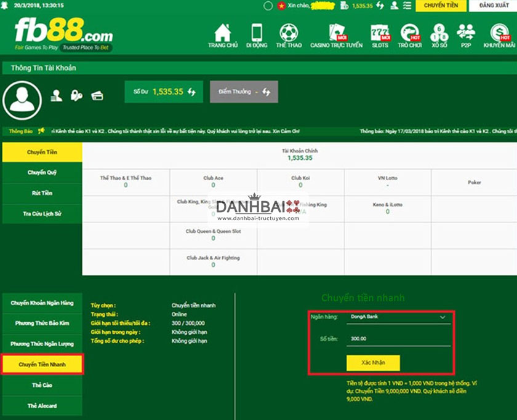Switch to the Chuyển Quỹ tab
The width and height of the screenshot is (517, 420).
(42, 173)
